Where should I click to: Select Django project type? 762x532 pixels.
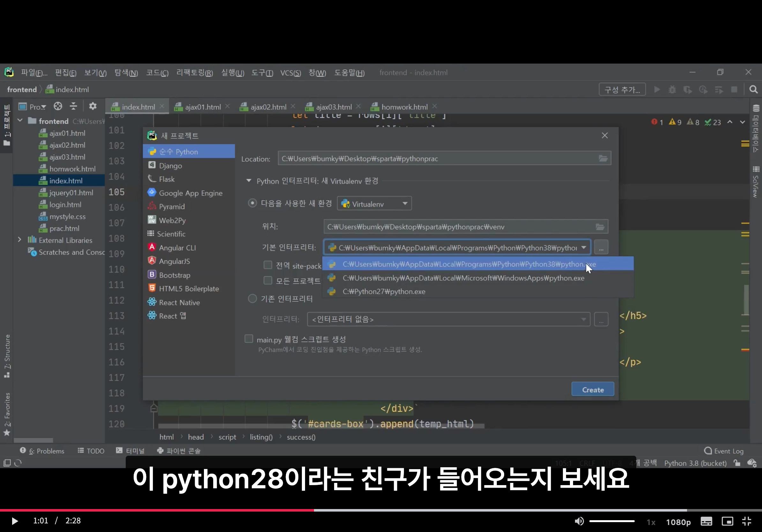tap(189, 165)
